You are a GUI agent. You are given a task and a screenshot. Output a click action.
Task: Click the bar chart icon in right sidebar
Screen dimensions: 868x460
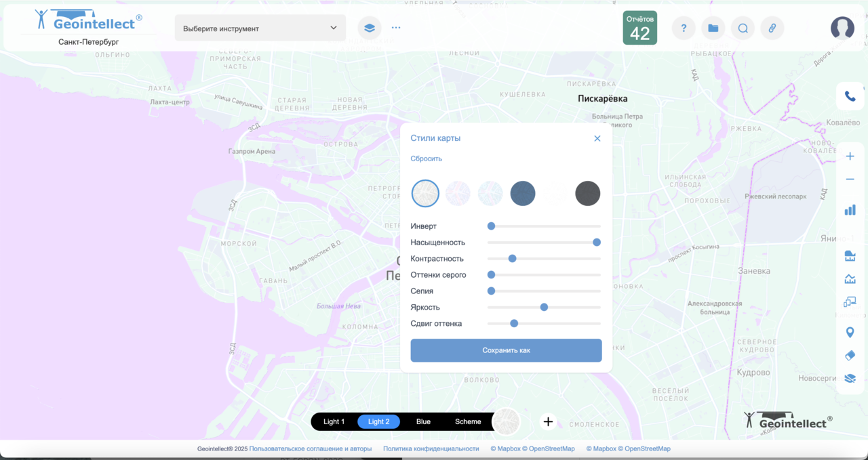(850, 210)
